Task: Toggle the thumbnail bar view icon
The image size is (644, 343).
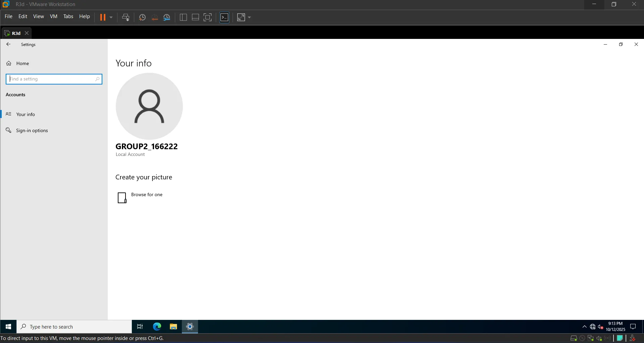Action: (x=195, y=17)
